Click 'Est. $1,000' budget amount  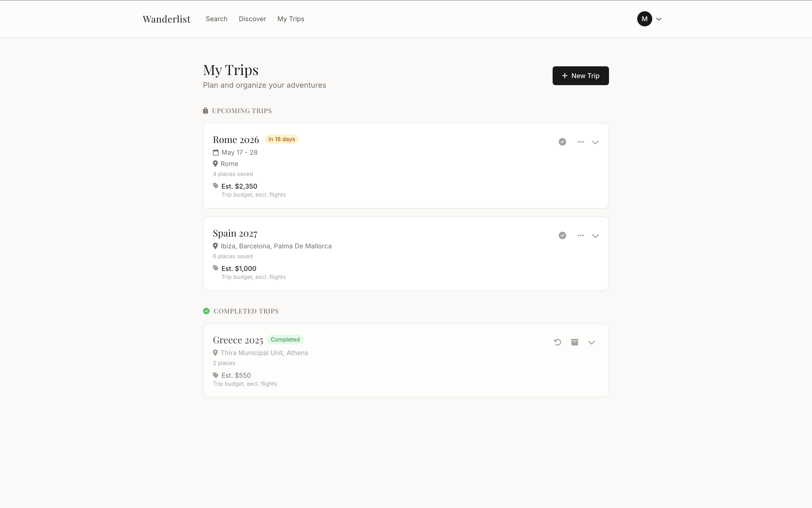(x=239, y=268)
